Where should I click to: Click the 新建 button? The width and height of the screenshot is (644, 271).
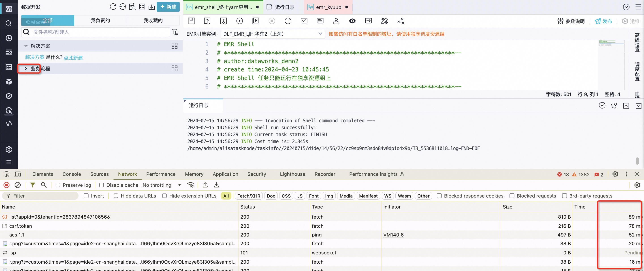pyautogui.click(x=168, y=7)
